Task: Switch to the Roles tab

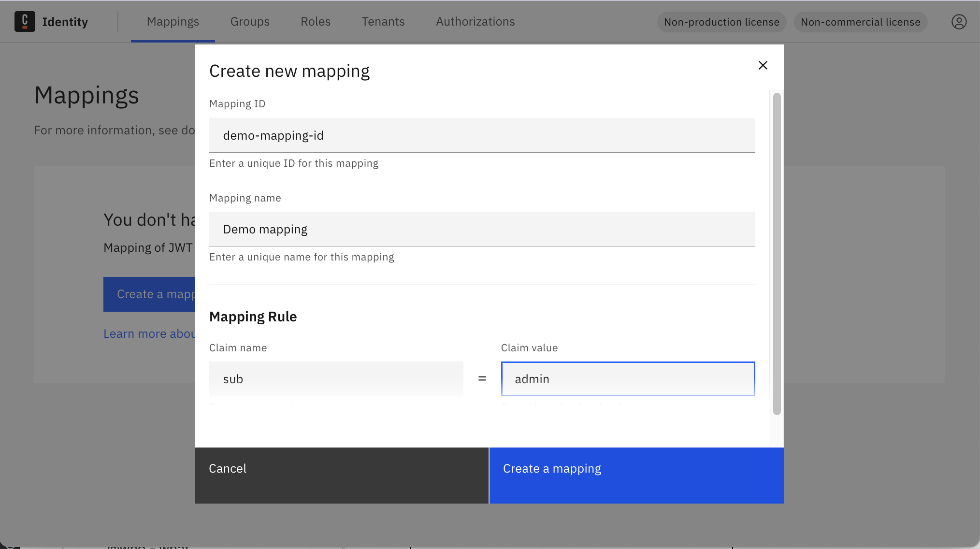Action: click(x=315, y=21)
